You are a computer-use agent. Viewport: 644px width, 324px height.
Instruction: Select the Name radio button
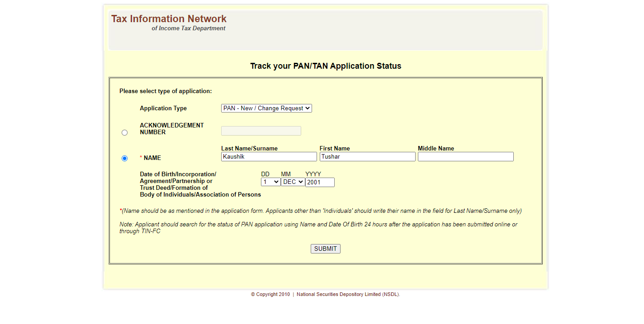tap(125, 159)
